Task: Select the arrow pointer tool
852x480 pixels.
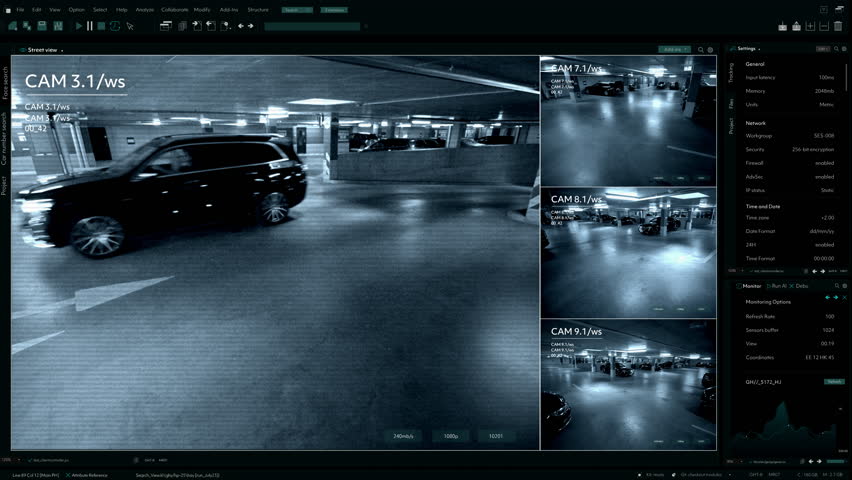Action: 130,26
